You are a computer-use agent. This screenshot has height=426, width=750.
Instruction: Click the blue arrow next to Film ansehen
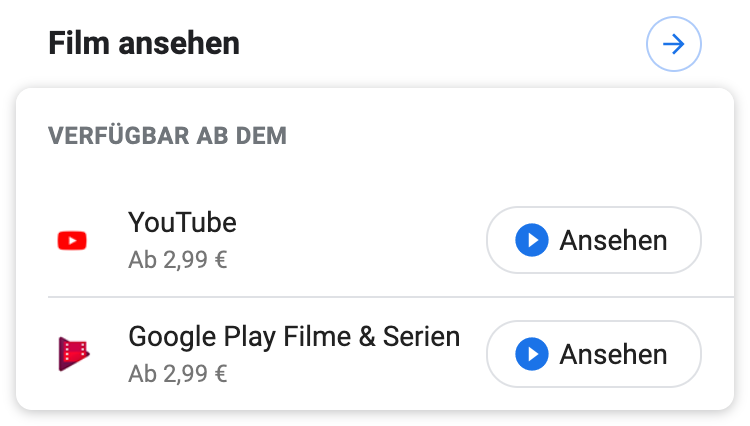[674, 45]
